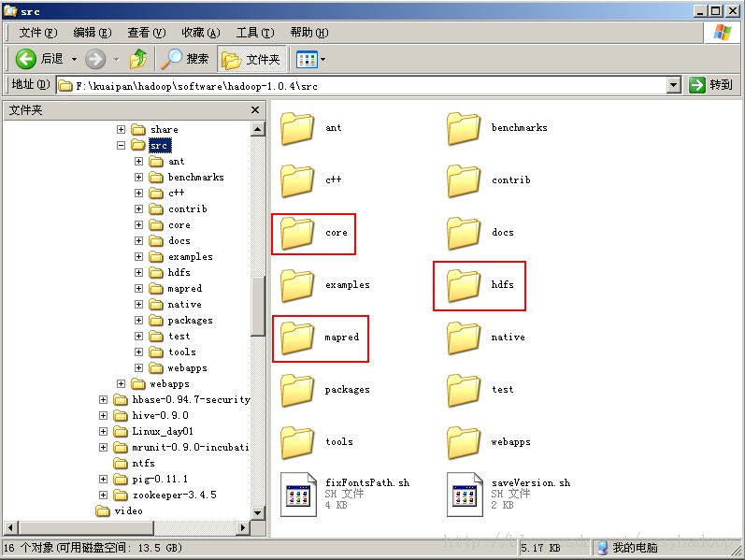Expand the hdfs node in folder tree
This screenshot has height=560, width=745.
[x=138, y=272]
